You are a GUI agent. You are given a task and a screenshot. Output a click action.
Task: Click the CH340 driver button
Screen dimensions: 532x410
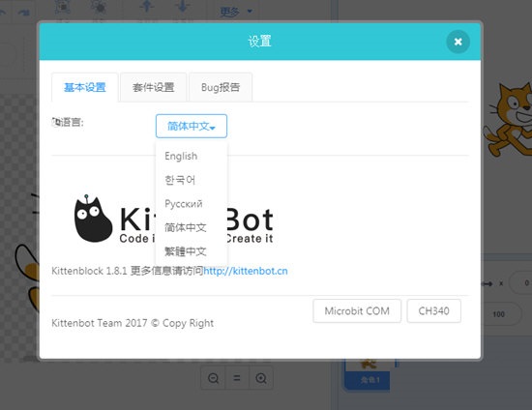pos(434,311)
